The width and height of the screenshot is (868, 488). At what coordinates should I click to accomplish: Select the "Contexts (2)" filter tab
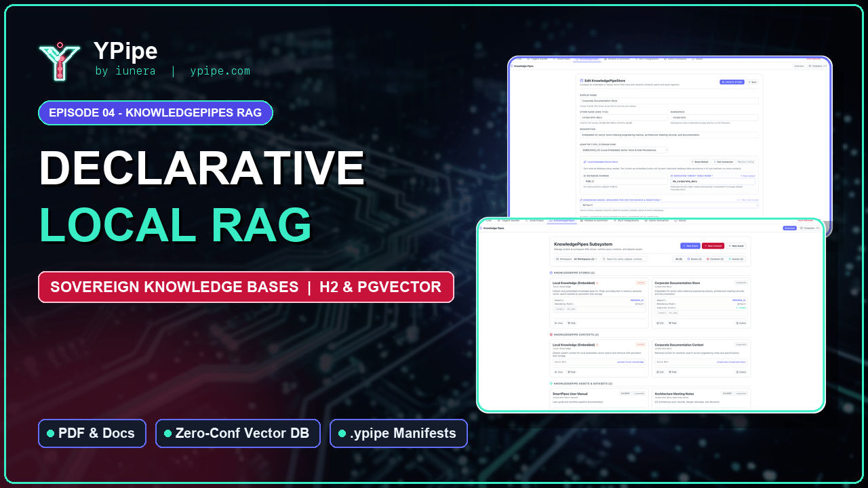click(716, 259)
